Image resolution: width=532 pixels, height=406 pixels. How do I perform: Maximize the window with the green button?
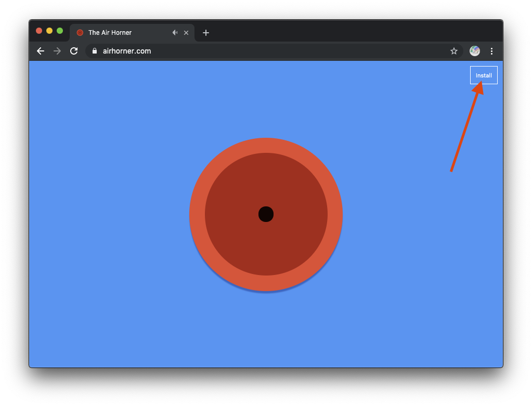(x=60, y=31)
